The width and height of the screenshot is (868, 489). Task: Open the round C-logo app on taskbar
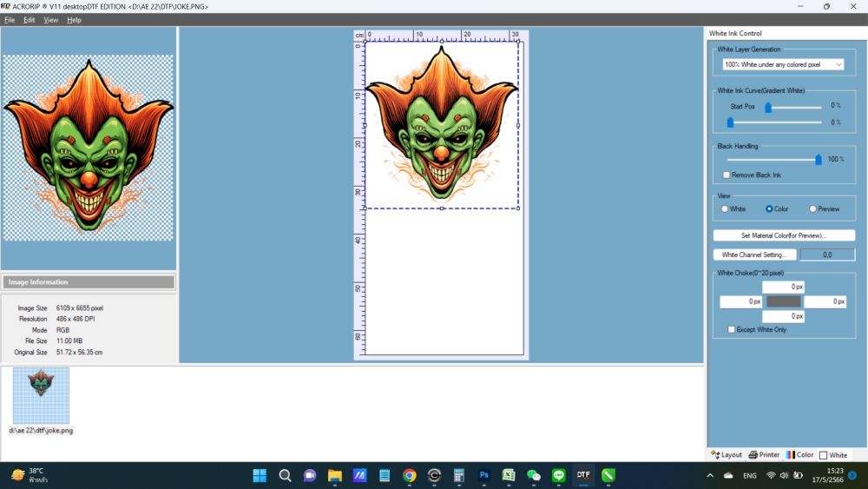click(434, 475)
